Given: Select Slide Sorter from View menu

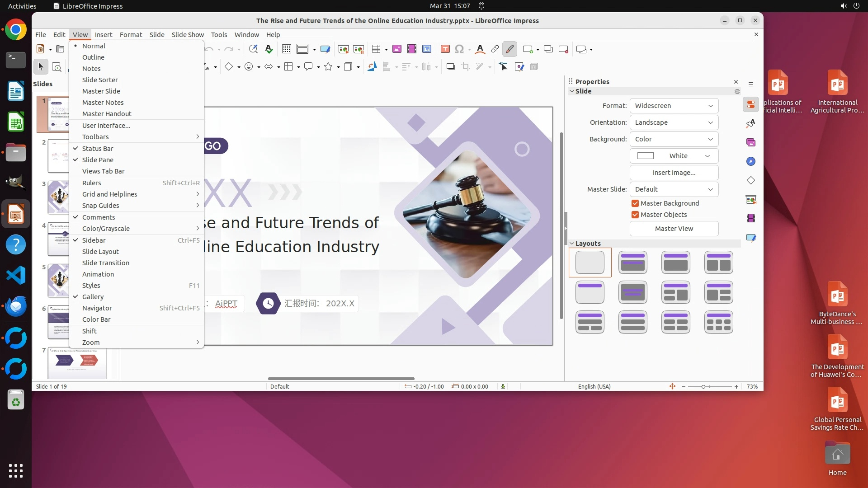Looking at the screenshot, I should (x=100, y=80).
